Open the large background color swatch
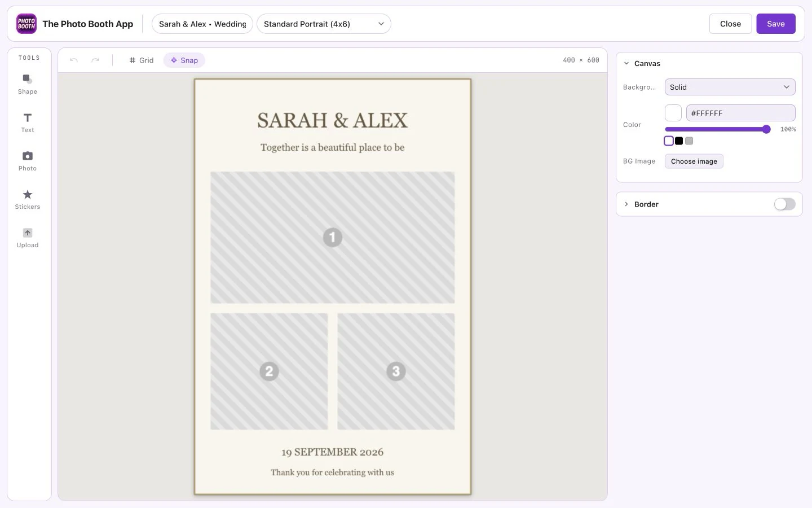The width and height of the screenshot is (812, 508). coord(673,113)
